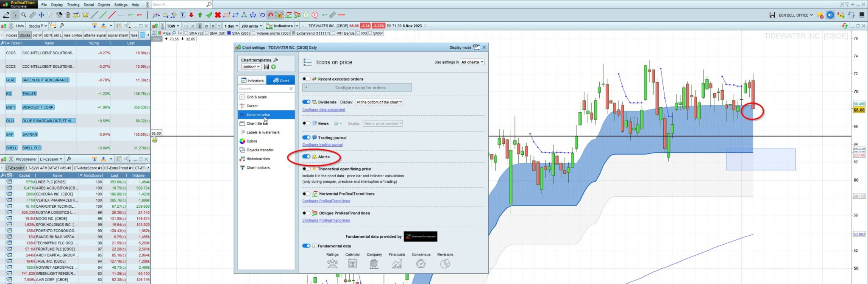Add a red down arrow on chart
The height and width of the screenshot is (284, 868).
(x=191, y=15)
